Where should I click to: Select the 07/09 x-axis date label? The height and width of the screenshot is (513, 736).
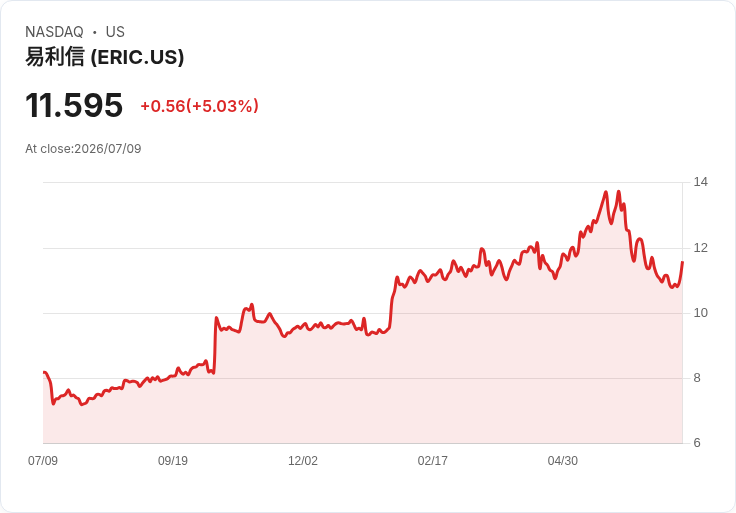tap(43, 460)
